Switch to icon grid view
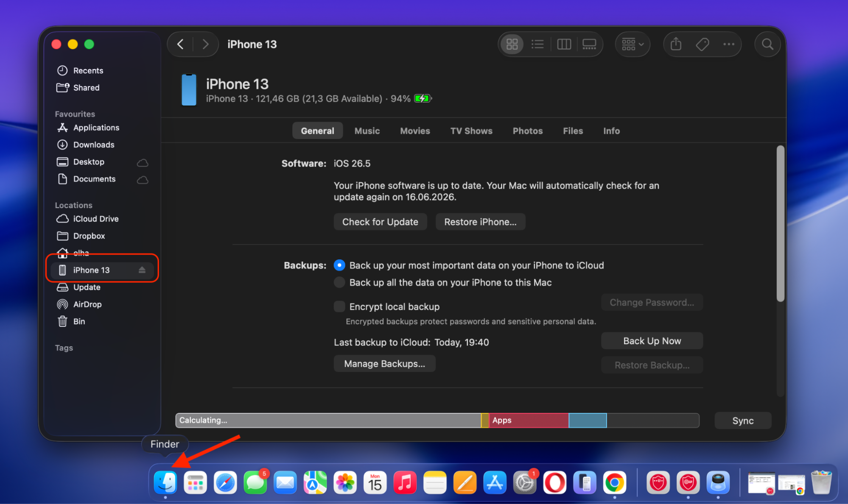Image resolution: width=848 pixels, height=504 pixels. click(512, 44)
